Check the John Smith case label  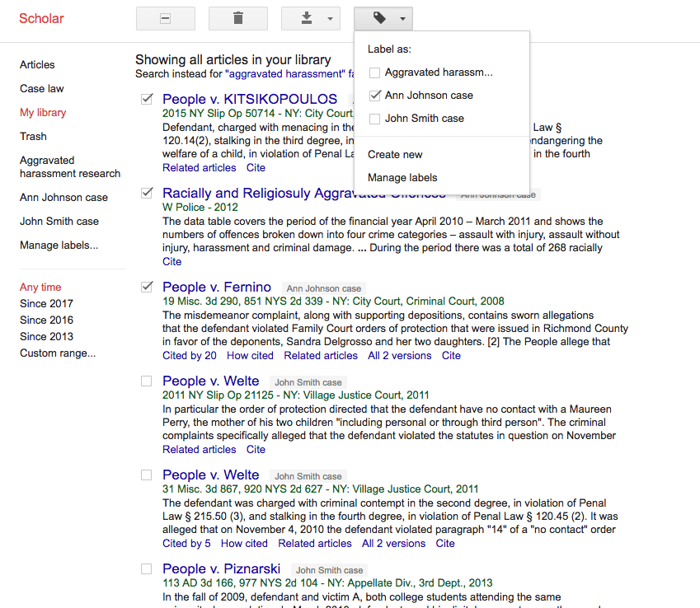(x=375, y=118)
